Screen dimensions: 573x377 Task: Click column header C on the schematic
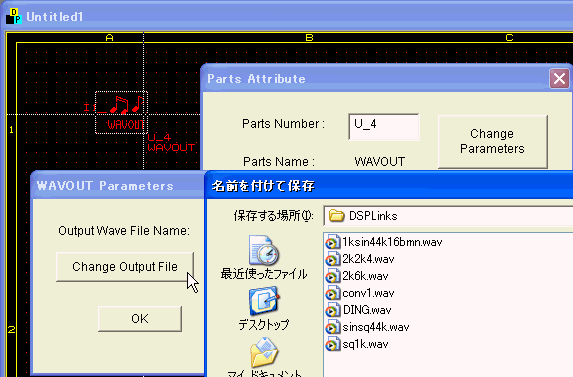[509, 37]
